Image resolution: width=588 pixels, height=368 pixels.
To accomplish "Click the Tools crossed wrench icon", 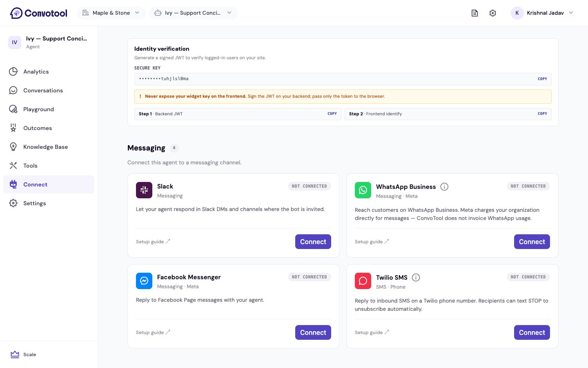I will pos(13,166).
